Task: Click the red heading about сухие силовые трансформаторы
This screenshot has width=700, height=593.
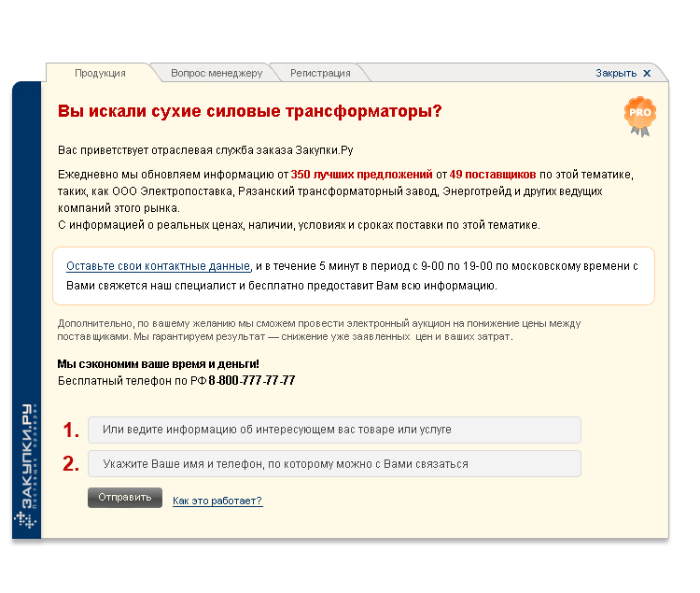Action: (249, 111)
